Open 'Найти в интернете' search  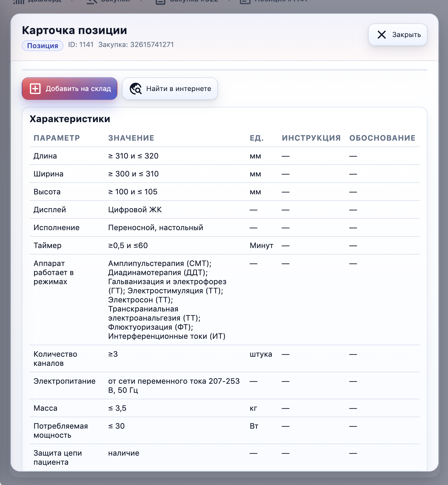170,89
